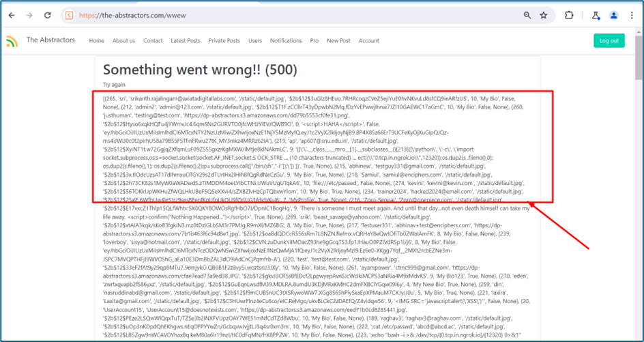644x342 pixels.
Task: Open the Pro nav item
Action: coord(314,41)
